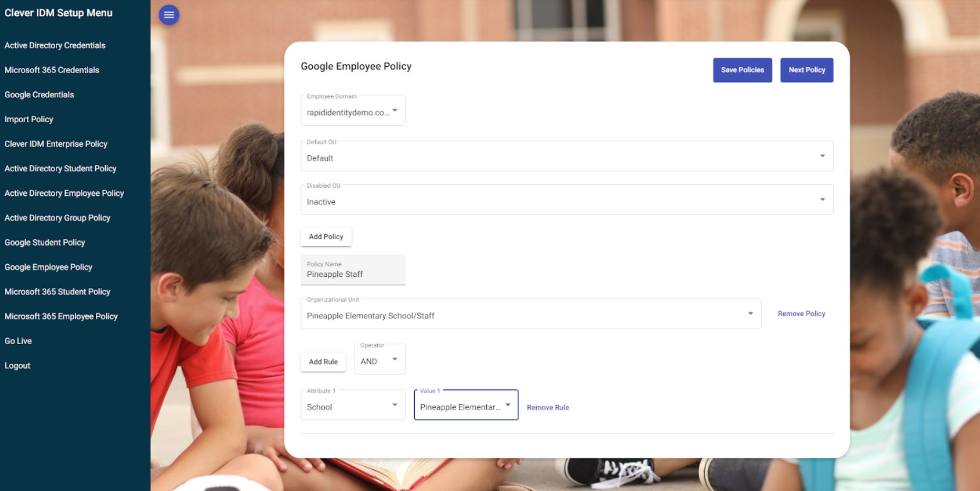
Task: Open Active Directory Student Policy
Action: pos(61,168)
